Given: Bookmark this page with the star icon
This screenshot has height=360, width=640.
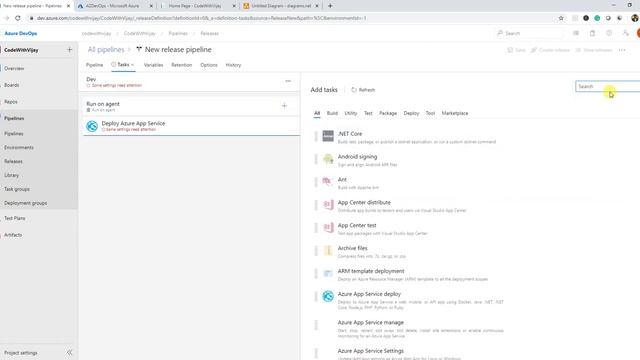Looking at the screenshot, I should tap(561, 18).
